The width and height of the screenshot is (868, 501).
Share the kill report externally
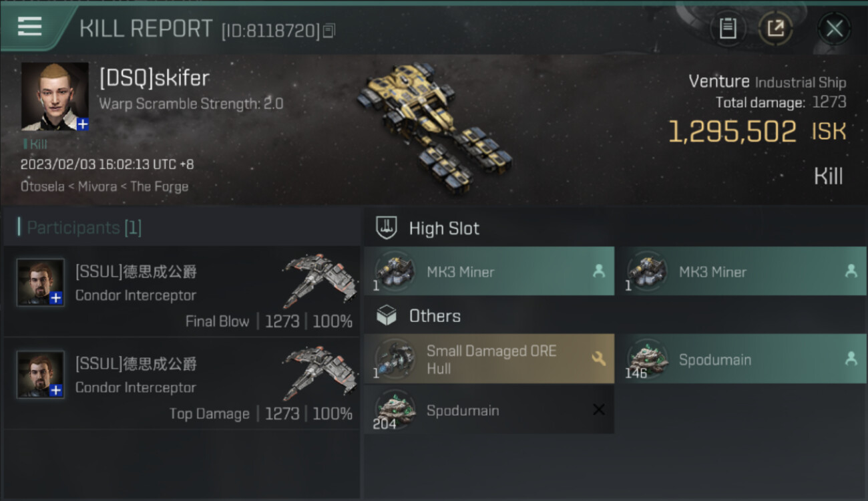(775, 29)
